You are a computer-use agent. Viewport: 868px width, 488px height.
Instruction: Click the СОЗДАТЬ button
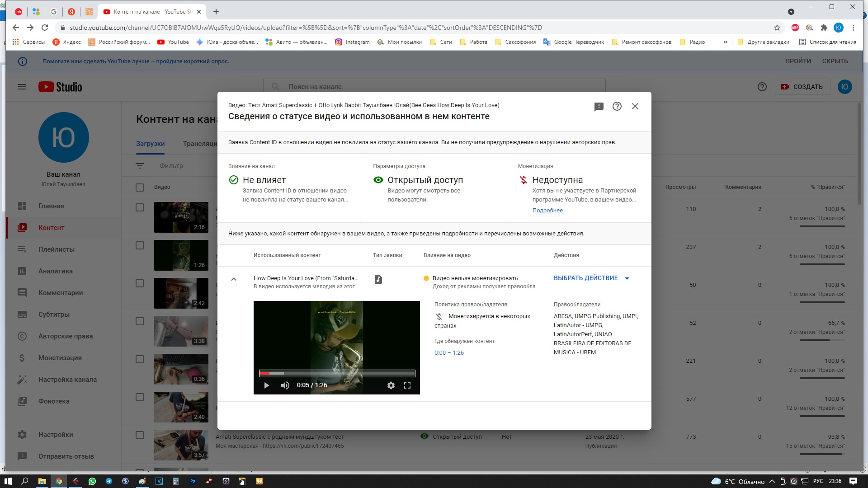coord(802,87)
